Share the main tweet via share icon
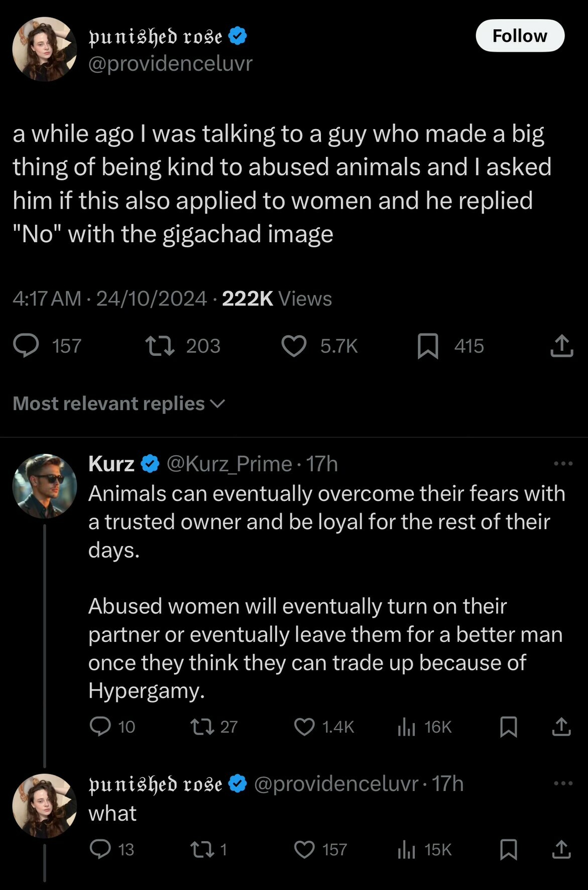The height and width of the screenshot is (890, 588). click(561, 346)
